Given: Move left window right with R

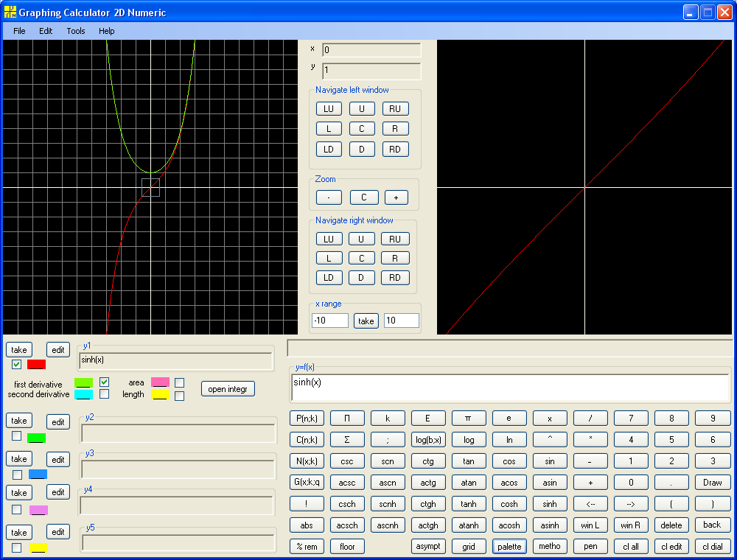Looking at the screenshot, I should tap(395, 129).
